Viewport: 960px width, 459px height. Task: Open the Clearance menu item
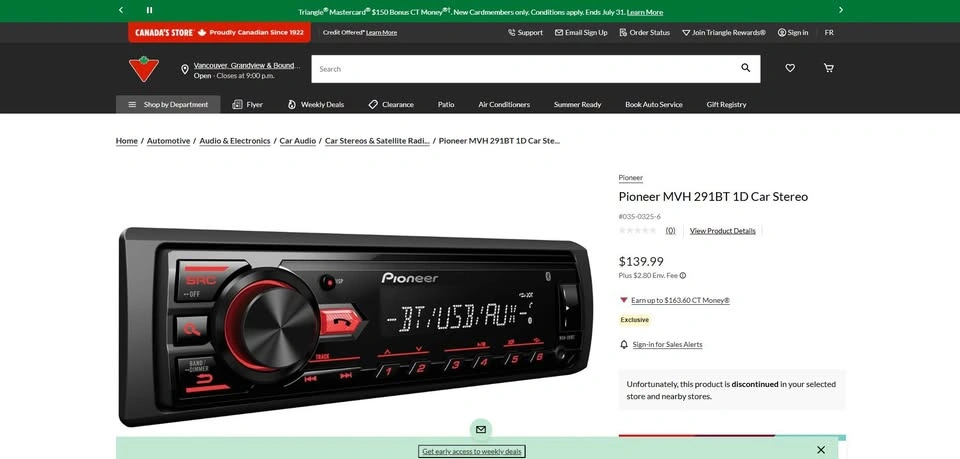pyautogui.click(x=390, y=104)
